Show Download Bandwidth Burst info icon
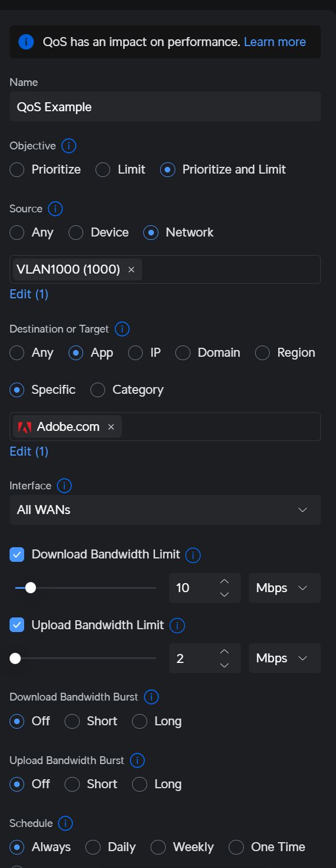This screenshot has height=868, width=336. point(151,697)
